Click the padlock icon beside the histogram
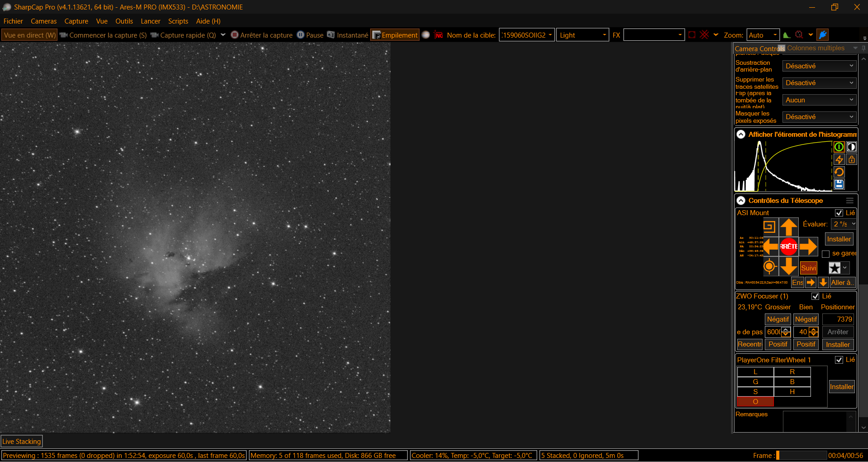 [x=851, y=159]
